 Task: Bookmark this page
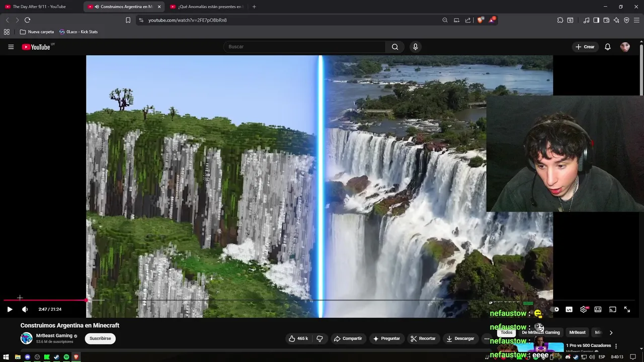click(128, 20)
